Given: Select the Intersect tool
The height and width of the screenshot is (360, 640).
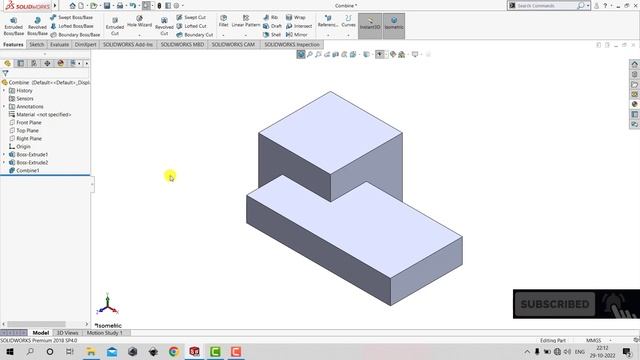Looking at the screenshot, I should coord(299,26).
